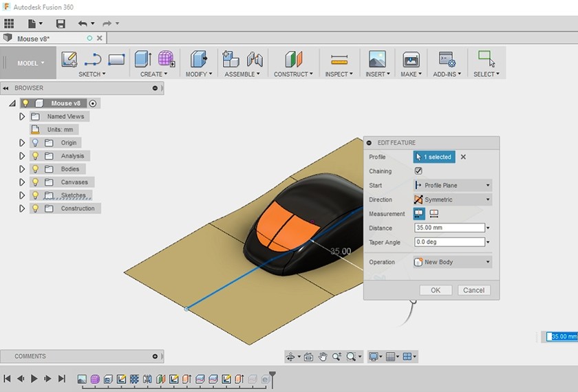Select the Extrude tool in Create group
This screenshot has width=578, height=392.
143,59
